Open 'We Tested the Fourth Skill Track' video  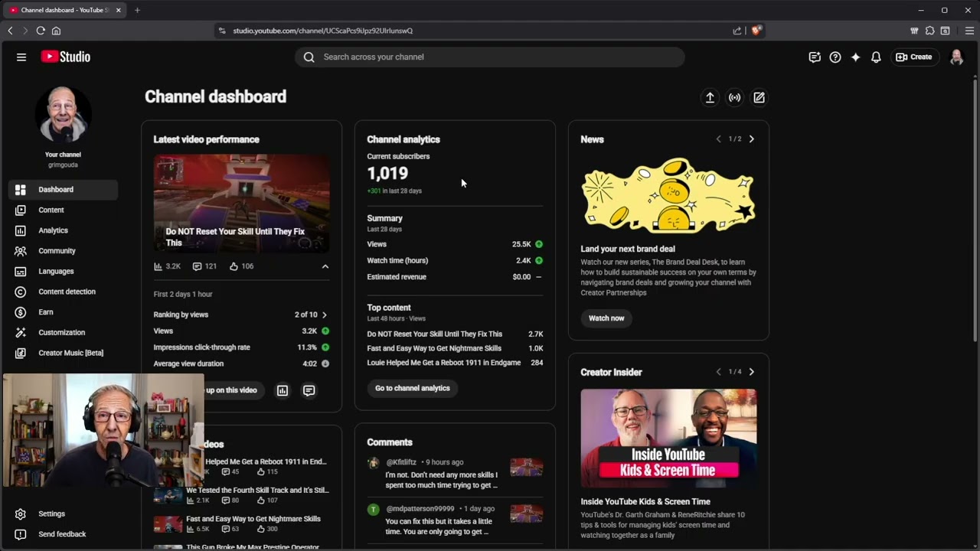pos(257,490)
